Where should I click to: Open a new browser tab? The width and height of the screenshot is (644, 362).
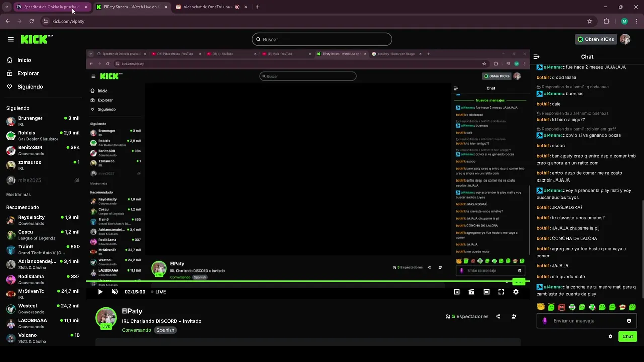pos(258,7)
